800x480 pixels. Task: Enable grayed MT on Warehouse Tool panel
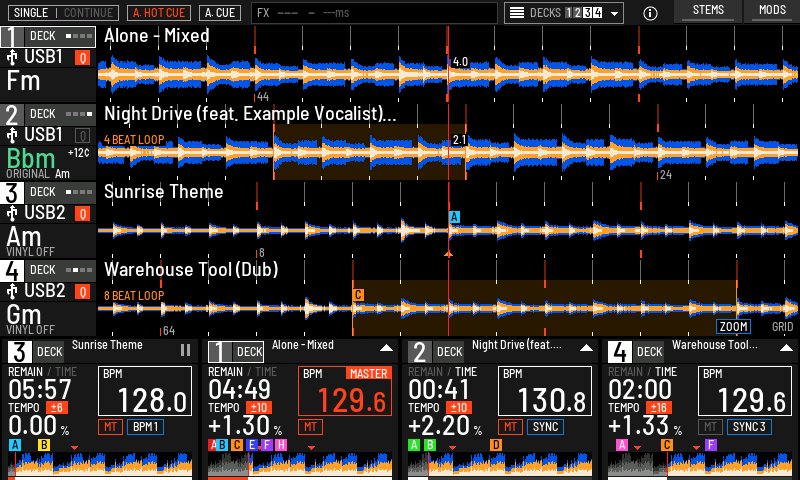(x=710, y=427)
